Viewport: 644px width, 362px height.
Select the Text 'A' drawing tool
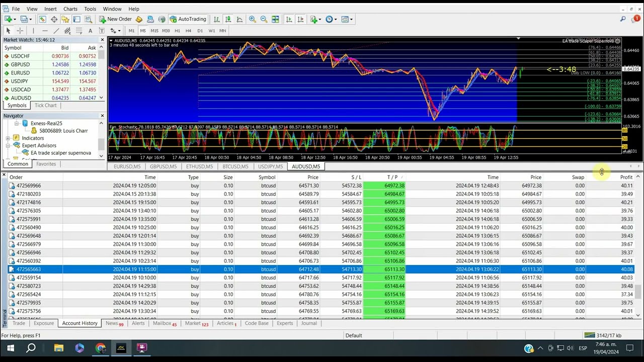point(90,31)
